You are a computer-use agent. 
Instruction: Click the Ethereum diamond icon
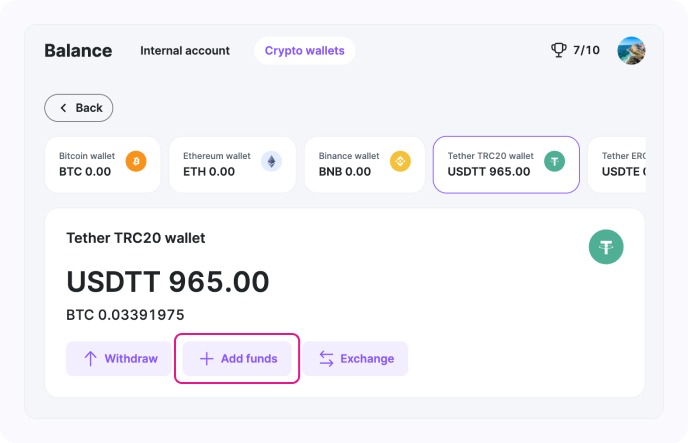pyautogui.click(x=271, y=162)
